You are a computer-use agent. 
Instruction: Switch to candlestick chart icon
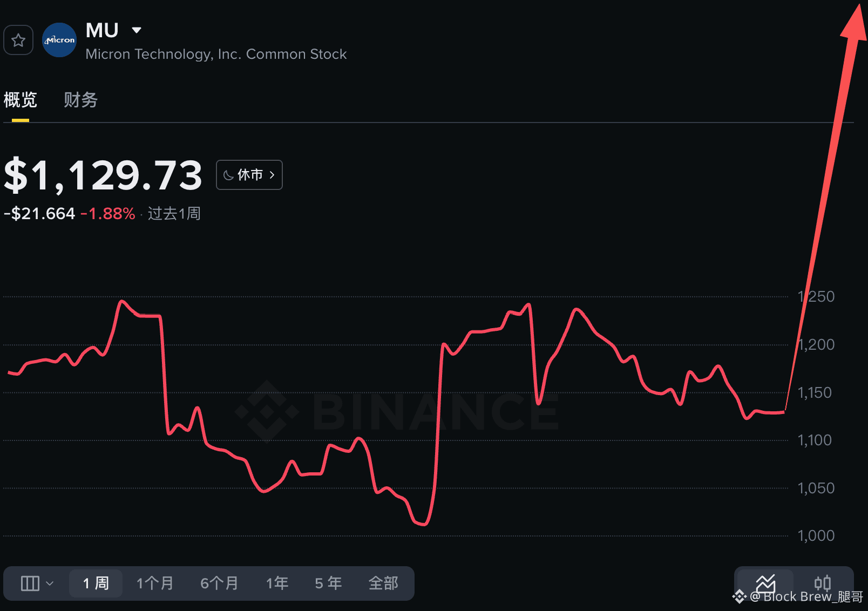click(823, 583)
